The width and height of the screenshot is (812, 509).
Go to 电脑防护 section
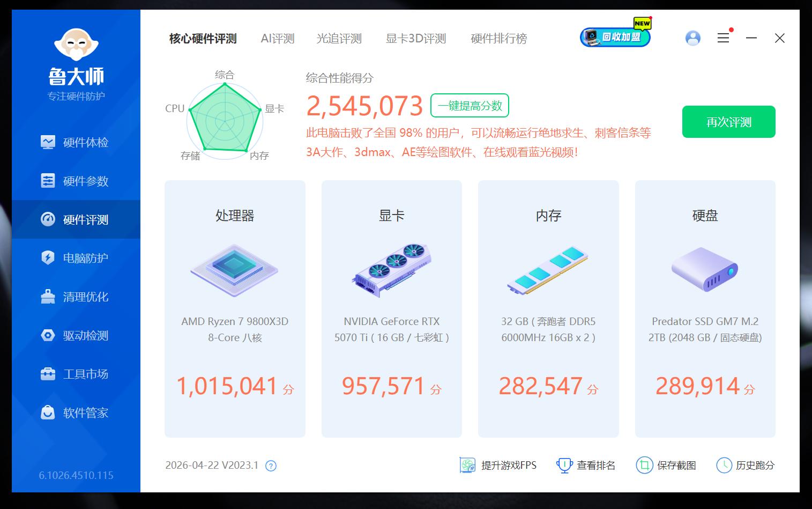point(76,258)
